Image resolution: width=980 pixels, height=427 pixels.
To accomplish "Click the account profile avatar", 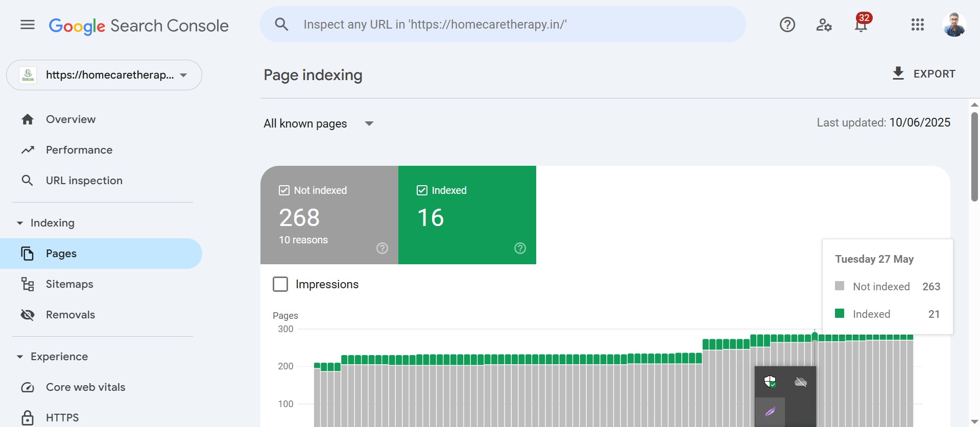I will point(954,24).
